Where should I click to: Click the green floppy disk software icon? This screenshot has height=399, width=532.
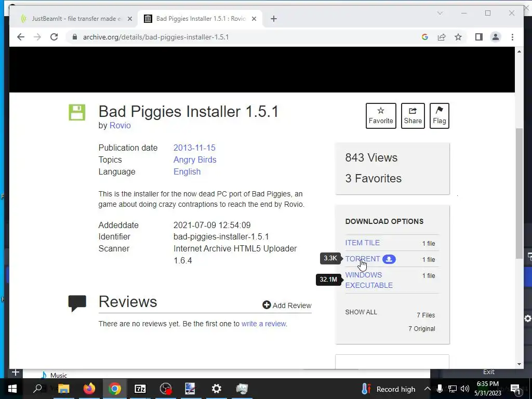coord(77,112)
